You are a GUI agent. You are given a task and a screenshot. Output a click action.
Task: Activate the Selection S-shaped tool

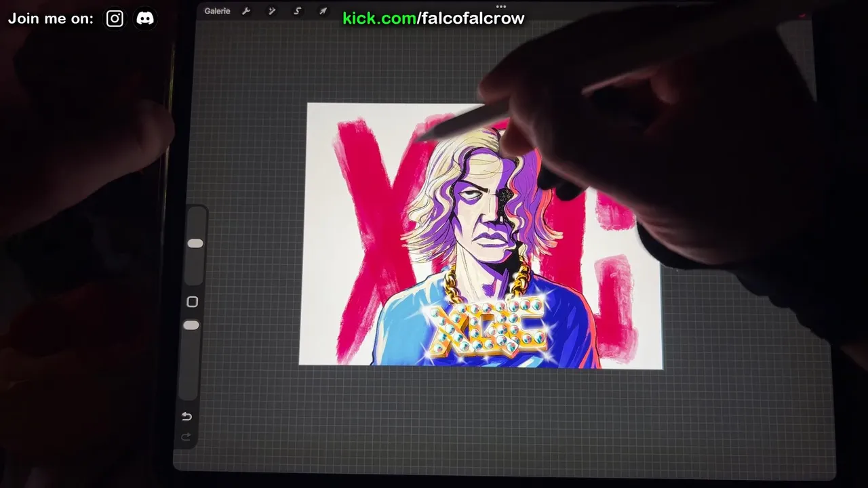pyautogui.click(x=297, y=11)
